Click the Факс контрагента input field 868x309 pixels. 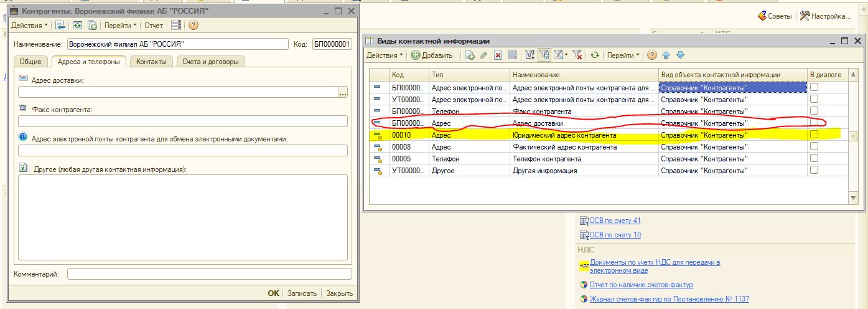183,121
